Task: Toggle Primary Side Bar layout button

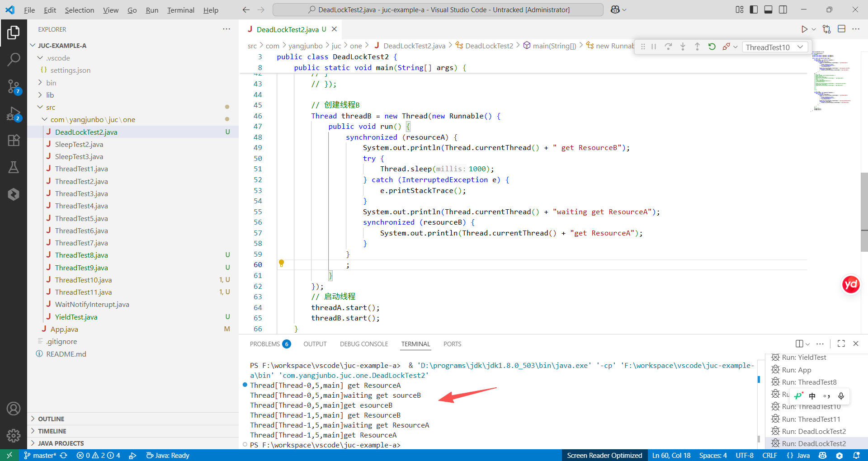Action: coord(754,9)
